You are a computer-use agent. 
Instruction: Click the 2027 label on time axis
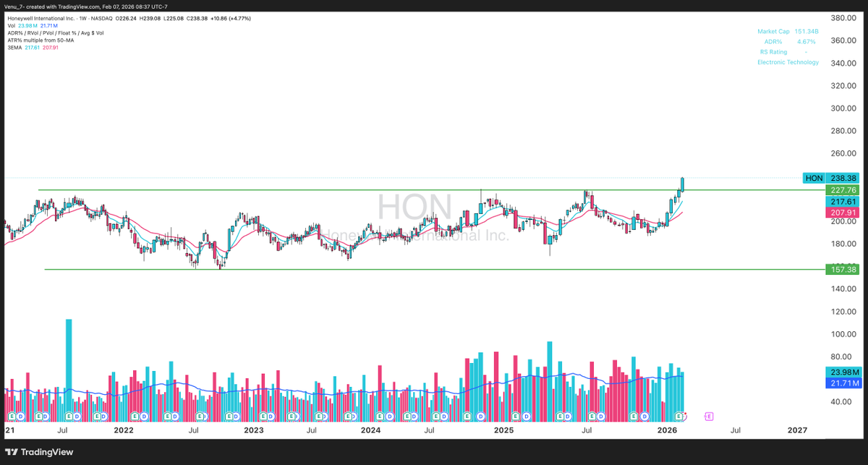click(x=798, y=430)
